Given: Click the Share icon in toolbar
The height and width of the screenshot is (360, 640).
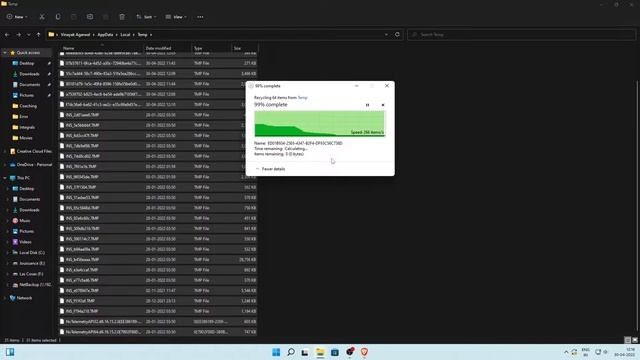Looking at the screenshot, I should (106, 17).
